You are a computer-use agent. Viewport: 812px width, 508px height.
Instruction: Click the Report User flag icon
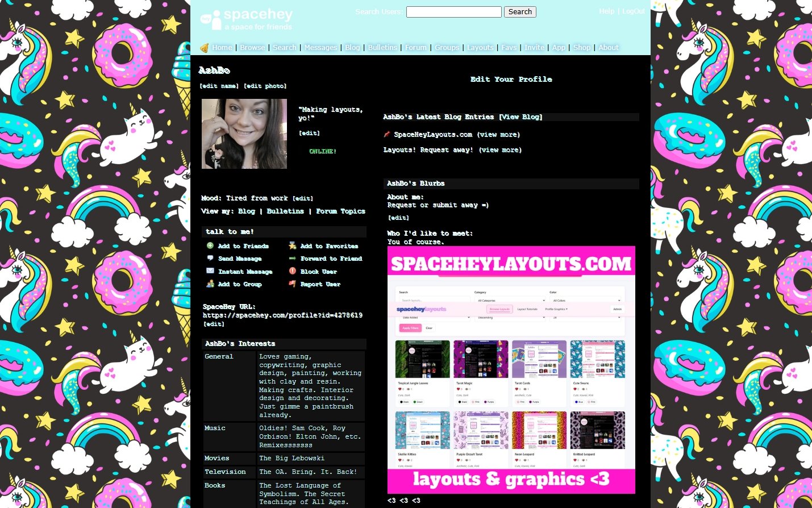pos(293,284)
